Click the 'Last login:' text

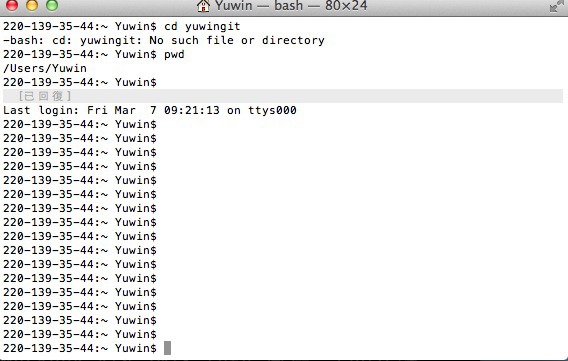(41, 110)
